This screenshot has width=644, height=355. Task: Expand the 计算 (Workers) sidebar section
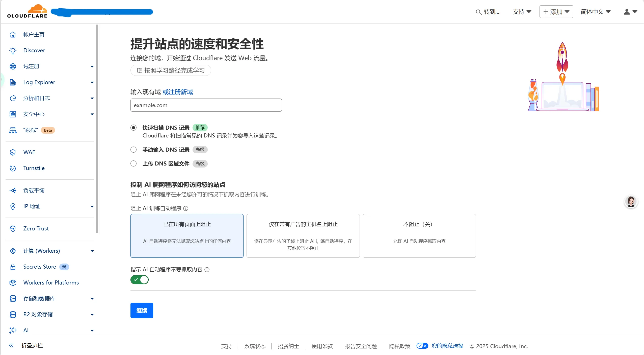click(92, 251)
